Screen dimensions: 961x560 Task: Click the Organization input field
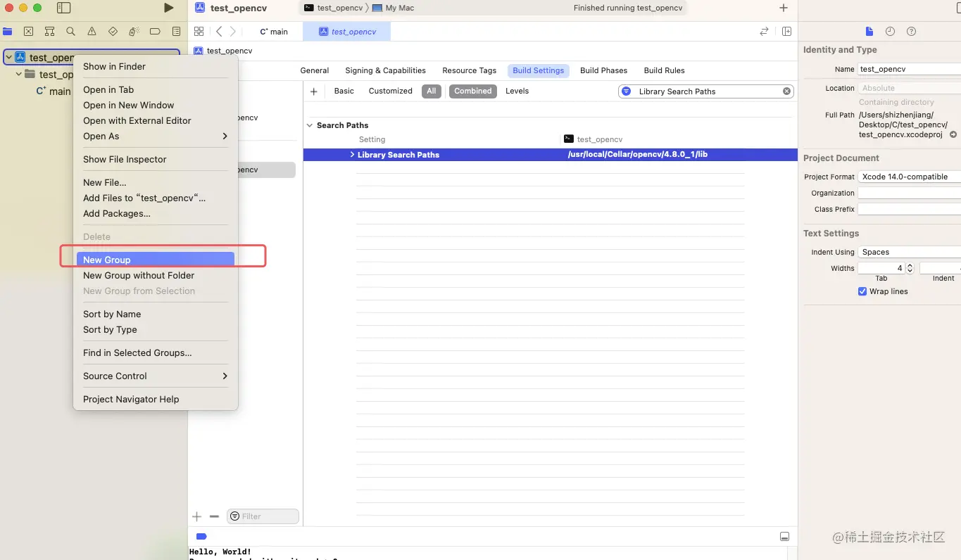pyautogui.click(x=909, y=193)
